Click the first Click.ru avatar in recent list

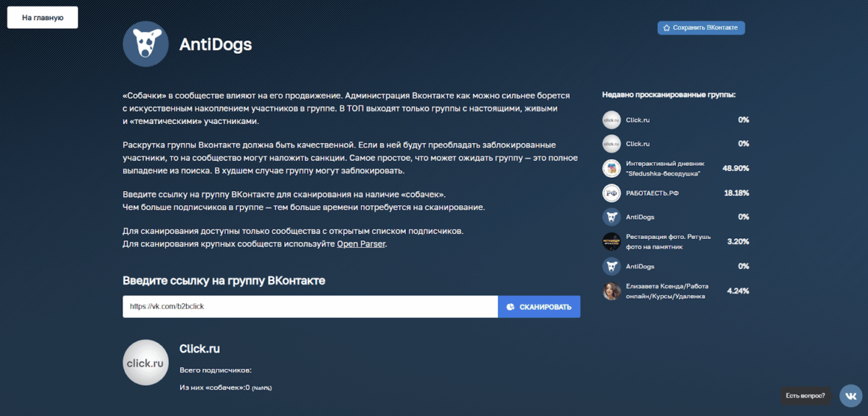tap(611, 119)
